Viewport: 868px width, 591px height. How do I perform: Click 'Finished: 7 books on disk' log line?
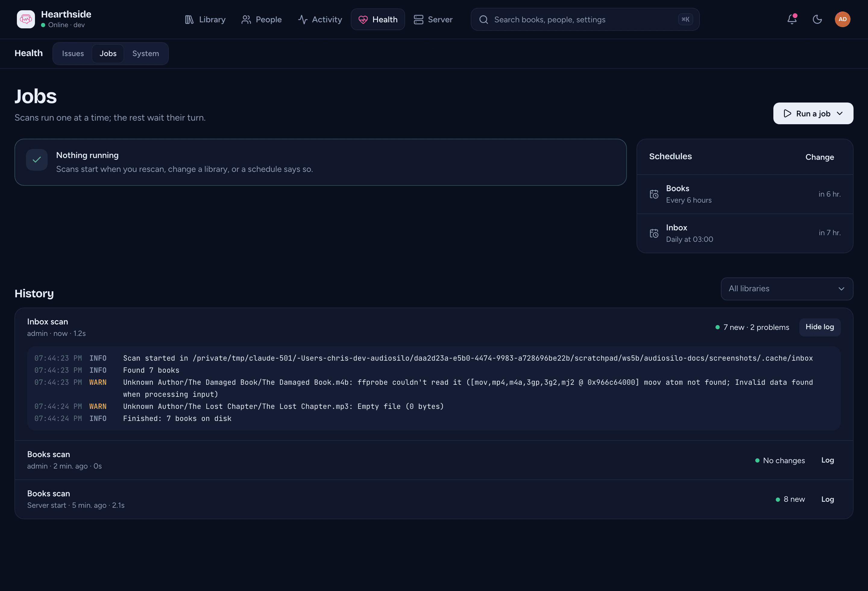pyautogui.click(x=177, y=419)
